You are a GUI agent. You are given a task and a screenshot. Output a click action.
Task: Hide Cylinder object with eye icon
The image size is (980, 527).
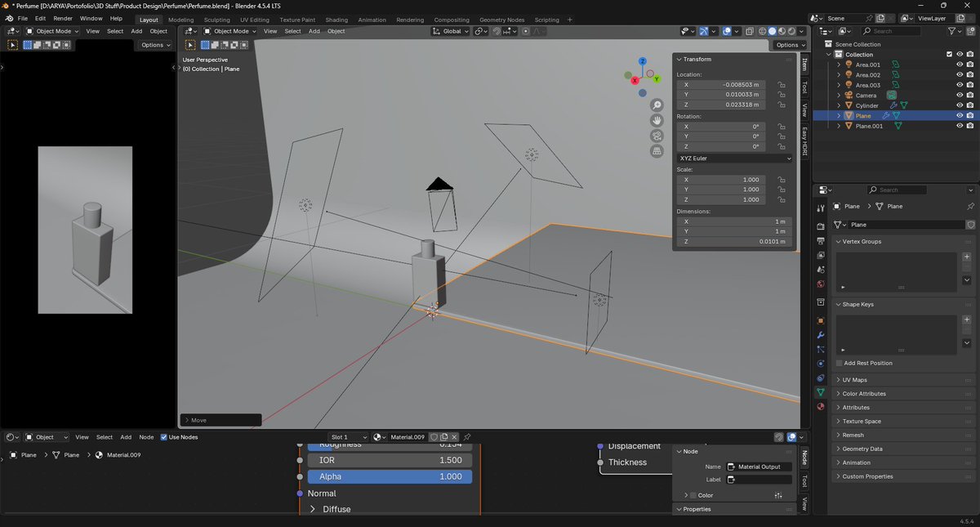coord(960,105)
